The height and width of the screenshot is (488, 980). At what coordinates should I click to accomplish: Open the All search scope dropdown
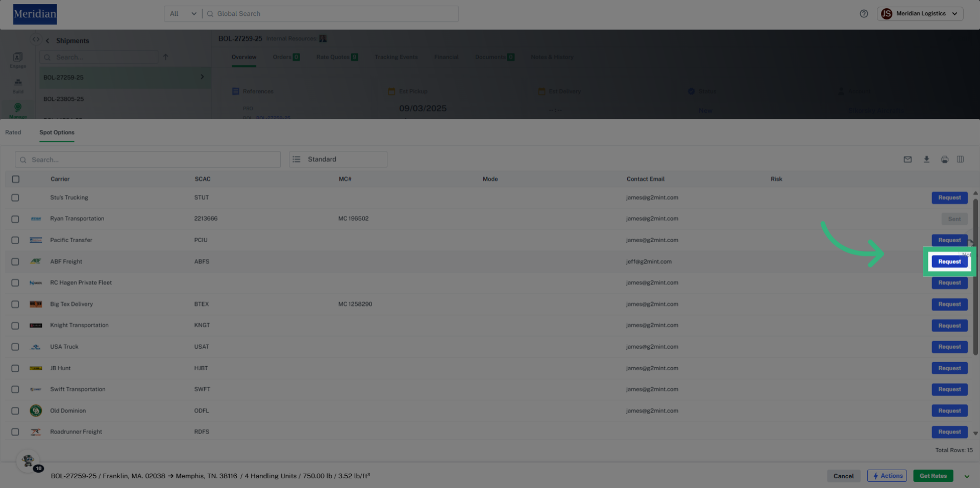point(183,14)
